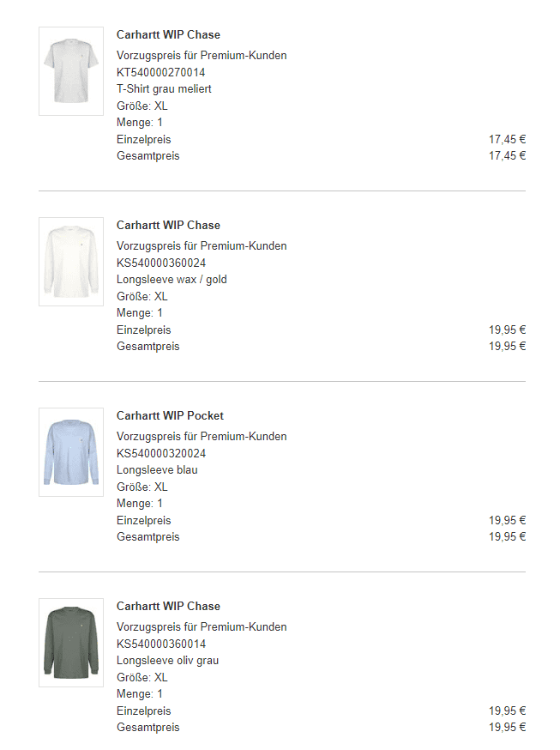
Task: Click the T-Shirt grau meliert description
Action: pyautogui.click(x=164, y=89)
